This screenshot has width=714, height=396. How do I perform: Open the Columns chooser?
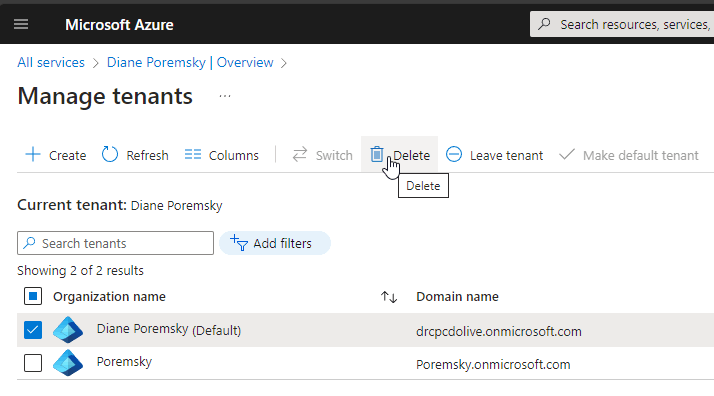(222, 155)
